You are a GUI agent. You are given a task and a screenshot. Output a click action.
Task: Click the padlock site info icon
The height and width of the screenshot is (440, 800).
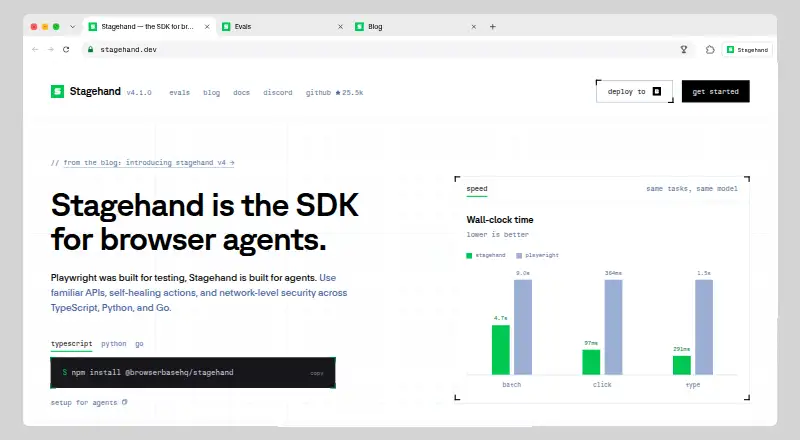tap(90, 50)
